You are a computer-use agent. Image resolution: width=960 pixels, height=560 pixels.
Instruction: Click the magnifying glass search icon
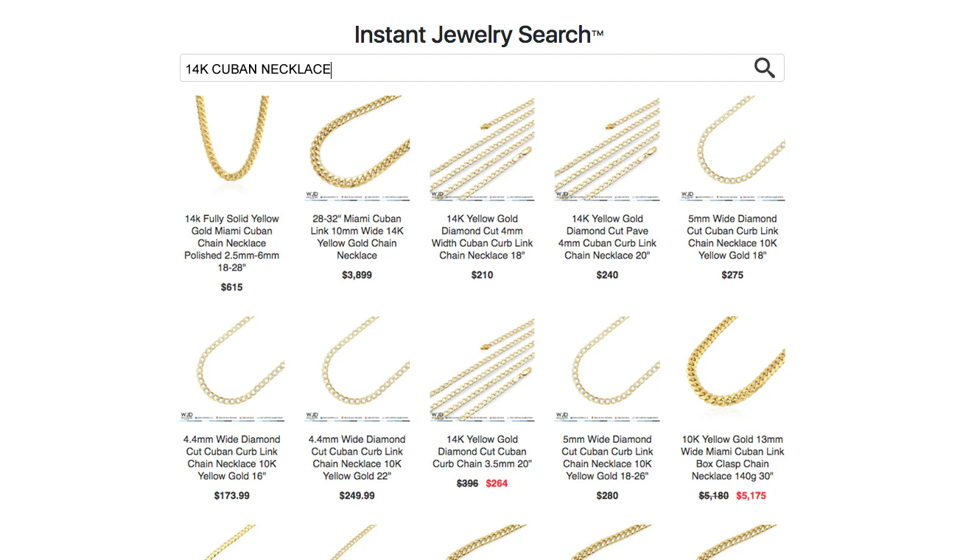[764, 67]
